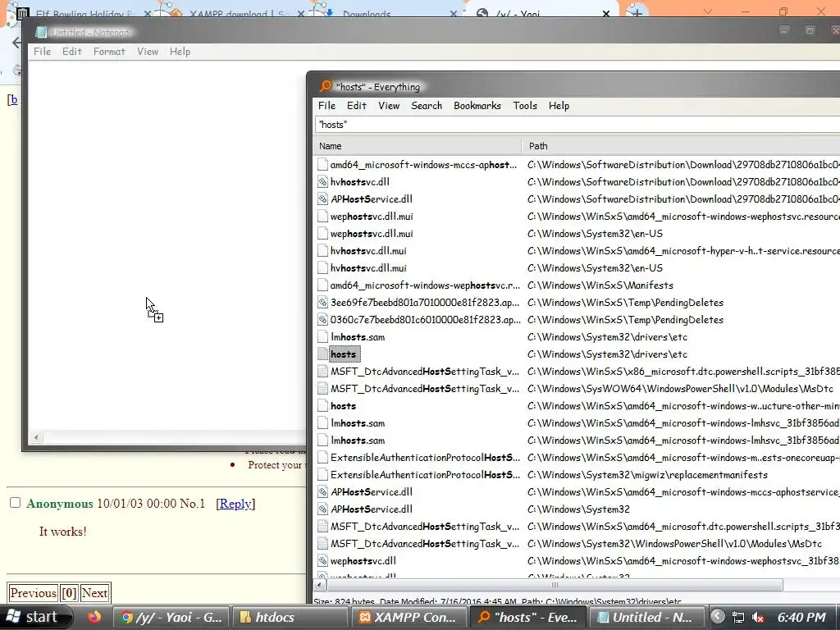Open a new browser tab with plus button
This screenshot has width=840, height=630.
(x=637, y=13)
